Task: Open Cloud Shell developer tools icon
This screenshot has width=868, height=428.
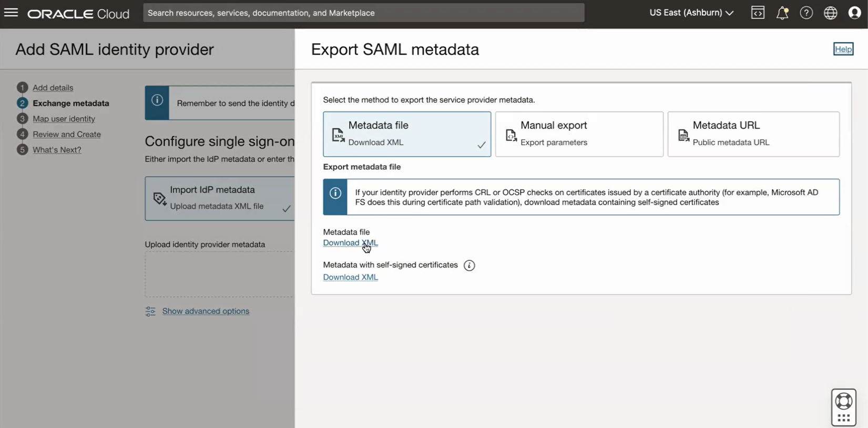Action: tap(758, 13)
